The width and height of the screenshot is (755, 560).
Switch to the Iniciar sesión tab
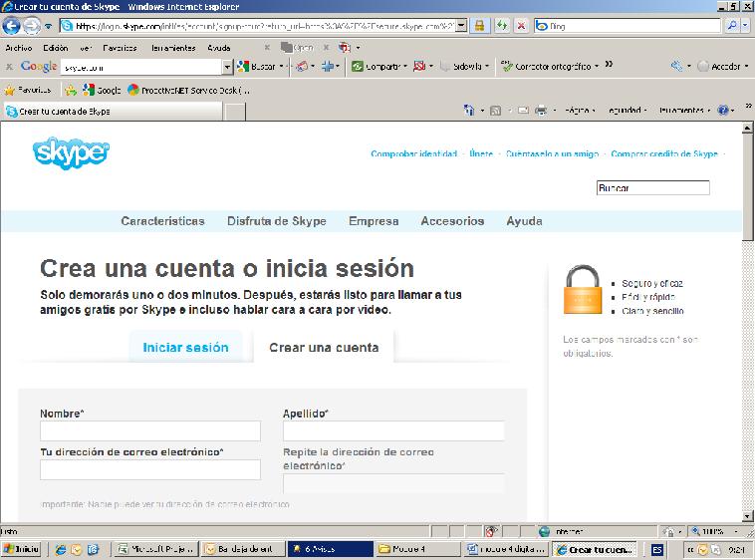pos(185,347)
